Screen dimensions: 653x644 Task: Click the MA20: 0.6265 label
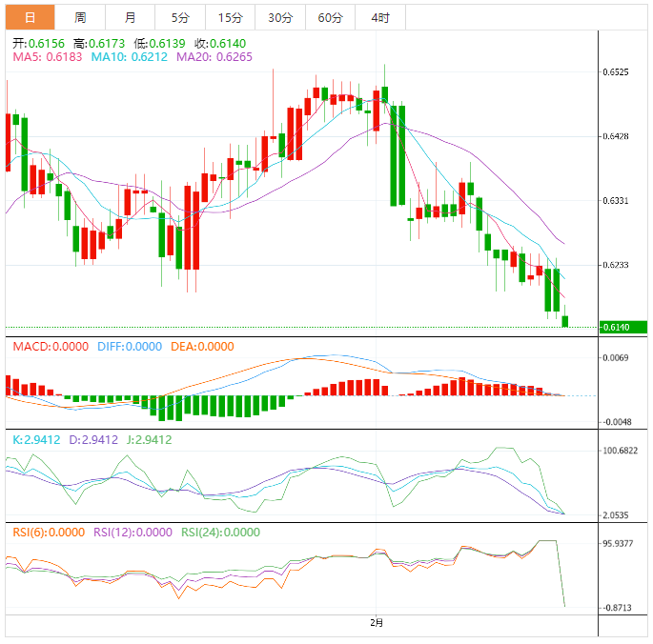pos(214,56)
